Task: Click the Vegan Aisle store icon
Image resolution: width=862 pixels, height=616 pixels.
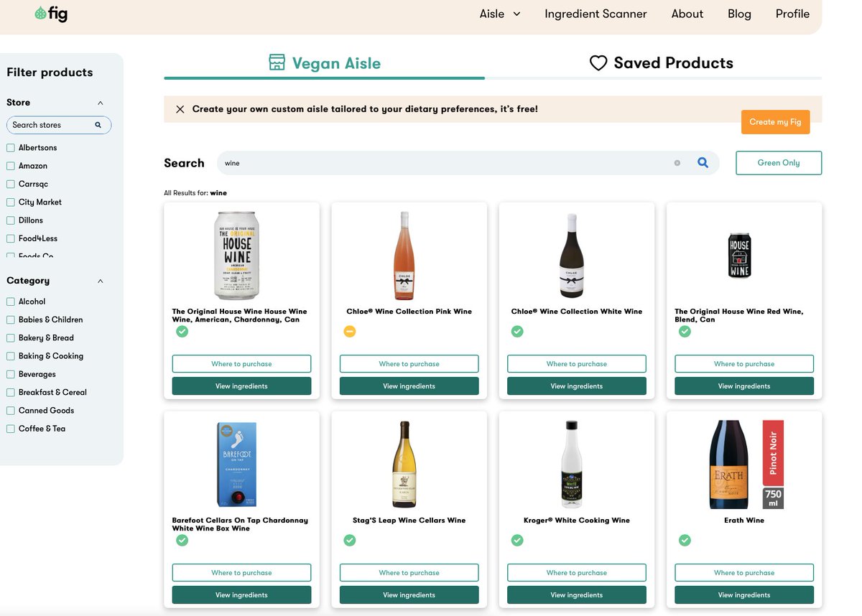Action: click(x=277, y=62)
